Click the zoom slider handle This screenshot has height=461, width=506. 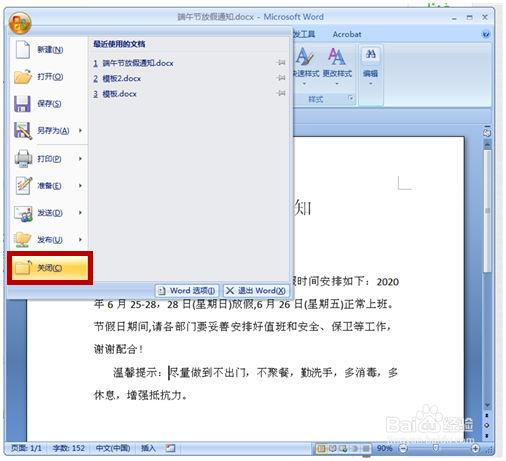(x=435, y=448)
